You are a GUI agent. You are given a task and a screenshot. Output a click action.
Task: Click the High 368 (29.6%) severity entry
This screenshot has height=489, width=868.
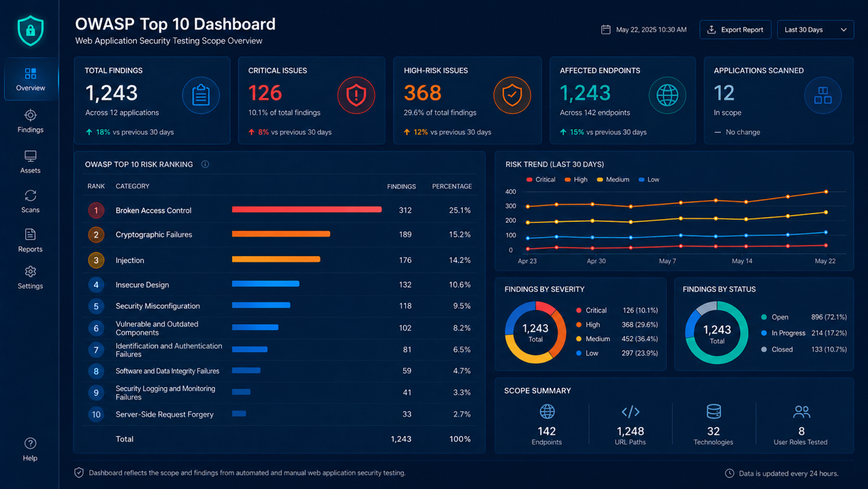pyautogui.click(x=617, y=325)
